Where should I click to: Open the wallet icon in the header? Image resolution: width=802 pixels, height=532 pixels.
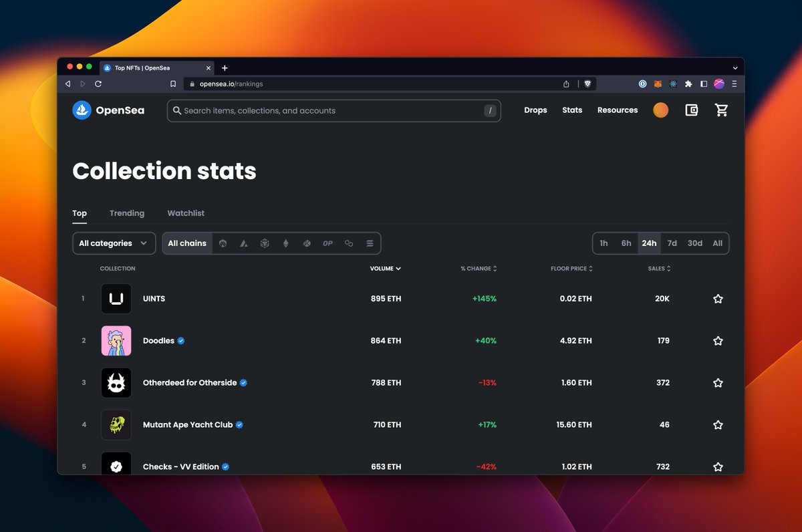click(x=692, y=110)
